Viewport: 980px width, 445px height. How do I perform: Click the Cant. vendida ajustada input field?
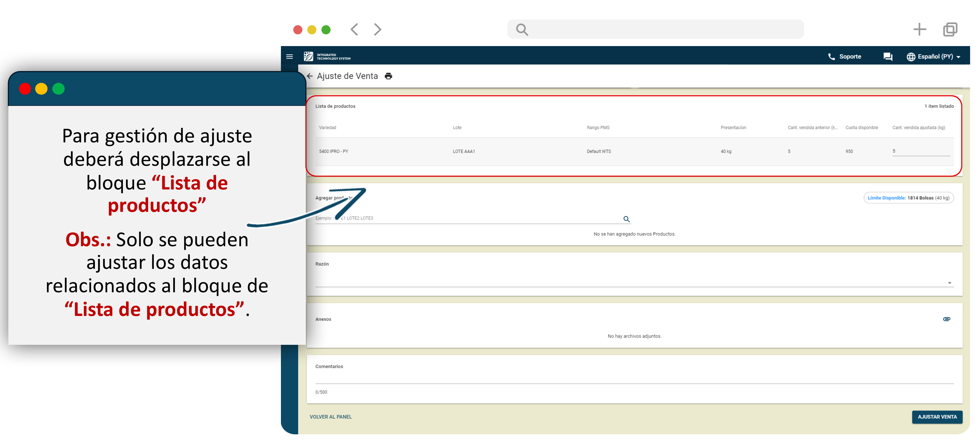(921, 151)
